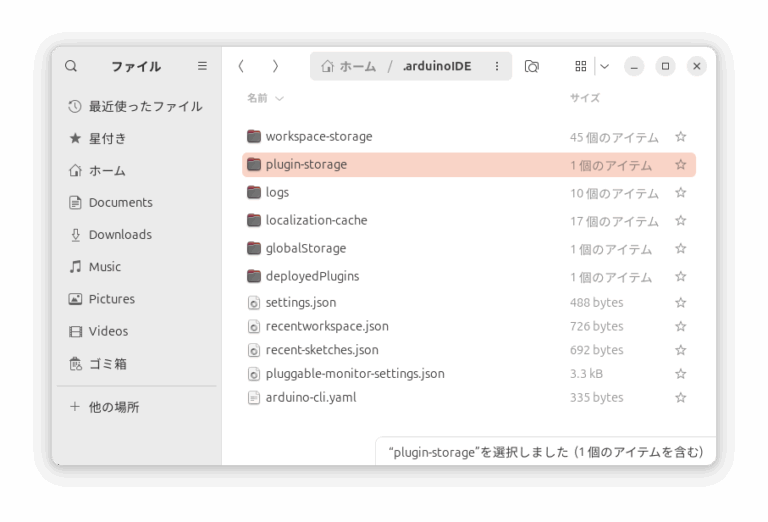The width and height of the screenshot is (768, 522).
Task: Switch to grid view icon
Action: pyautogui.click(x=581, y=66)
